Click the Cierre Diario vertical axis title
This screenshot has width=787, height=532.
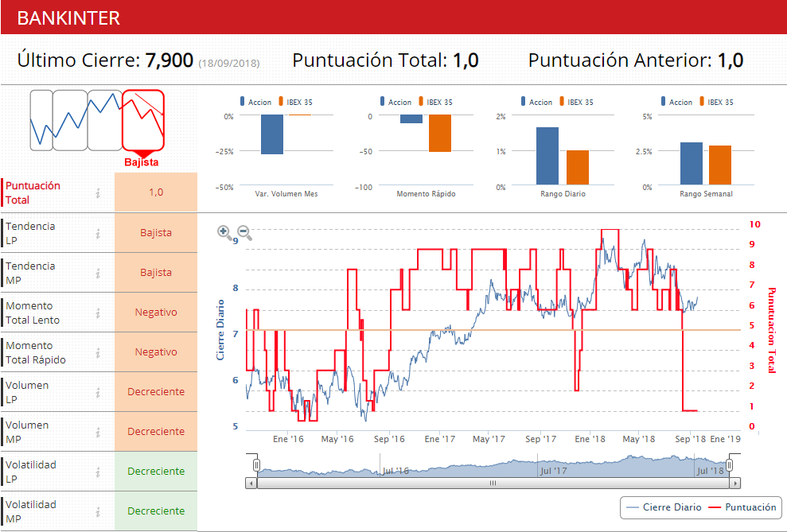[220, 330]
